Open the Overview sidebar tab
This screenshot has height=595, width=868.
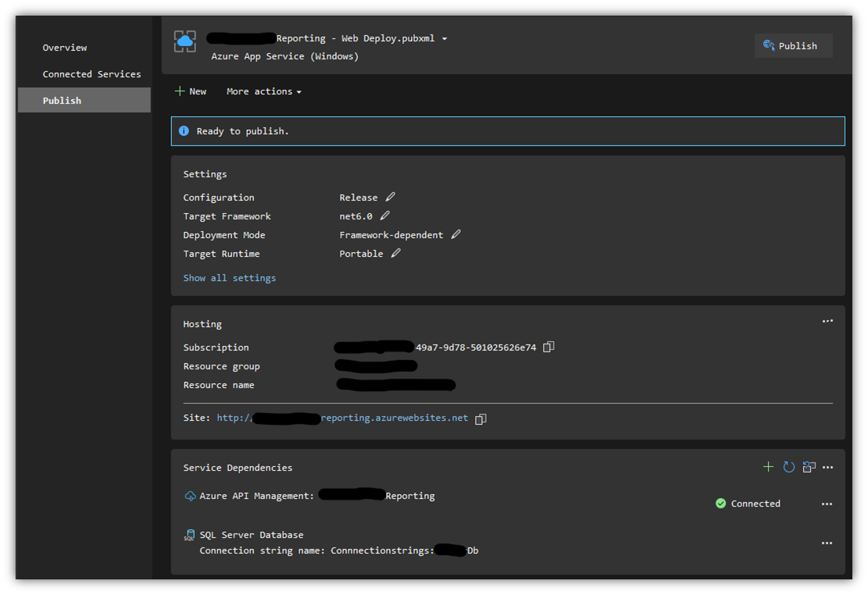pyautogui.click(x=65, y=48)
